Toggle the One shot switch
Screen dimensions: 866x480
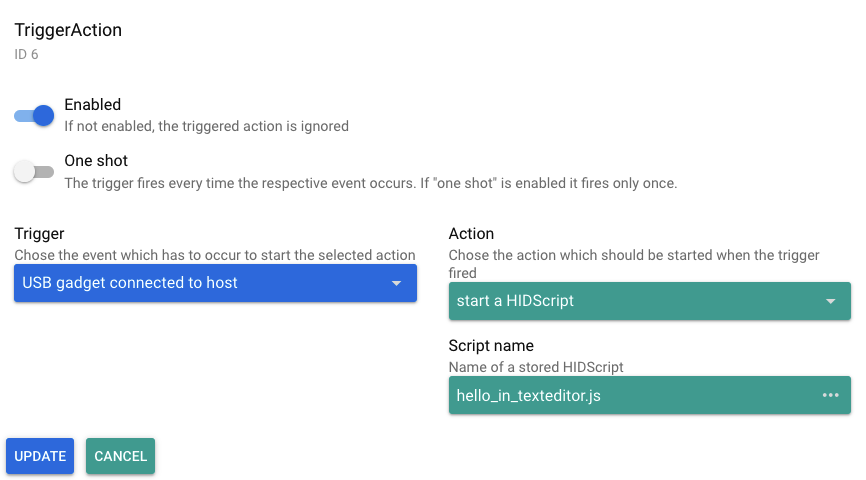(x=34, y=172)
